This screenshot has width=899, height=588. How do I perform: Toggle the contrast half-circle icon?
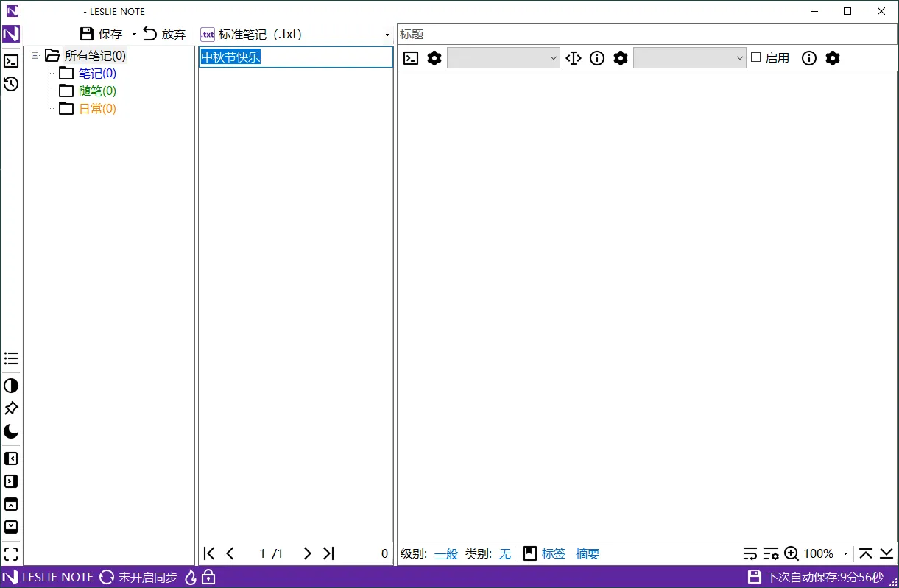[x=11, y=386]
